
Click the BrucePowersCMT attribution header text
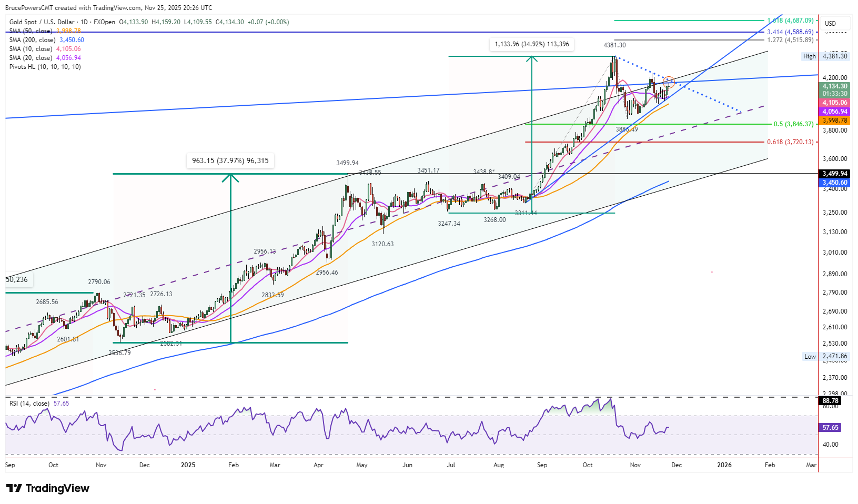coord(108,8)
